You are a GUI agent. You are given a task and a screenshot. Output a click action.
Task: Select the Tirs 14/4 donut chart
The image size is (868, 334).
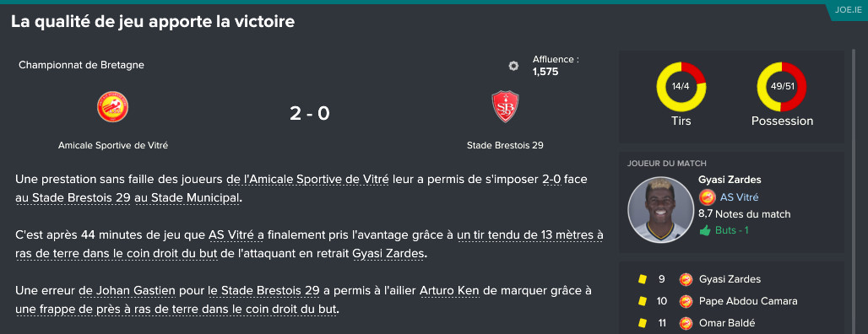click(x=681, y=87)
